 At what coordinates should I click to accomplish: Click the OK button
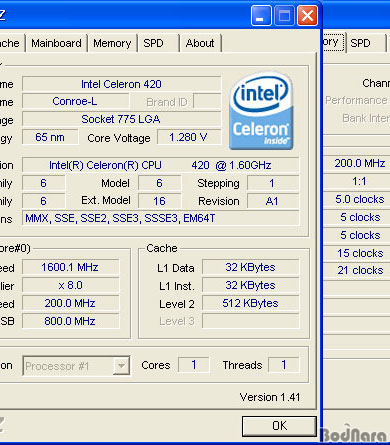pyautogui.click(x=279, y=426)
